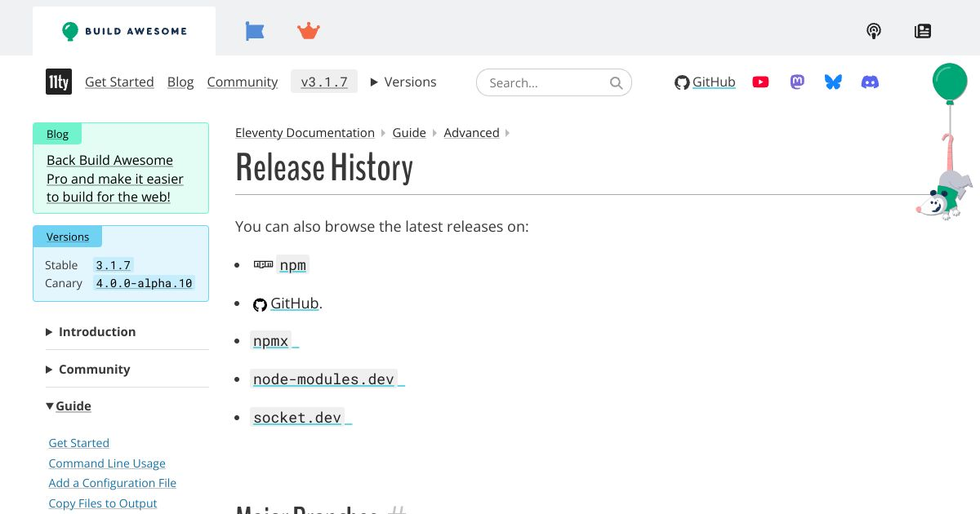
Task: Open the node-modules.dev link
Action: 324,379
